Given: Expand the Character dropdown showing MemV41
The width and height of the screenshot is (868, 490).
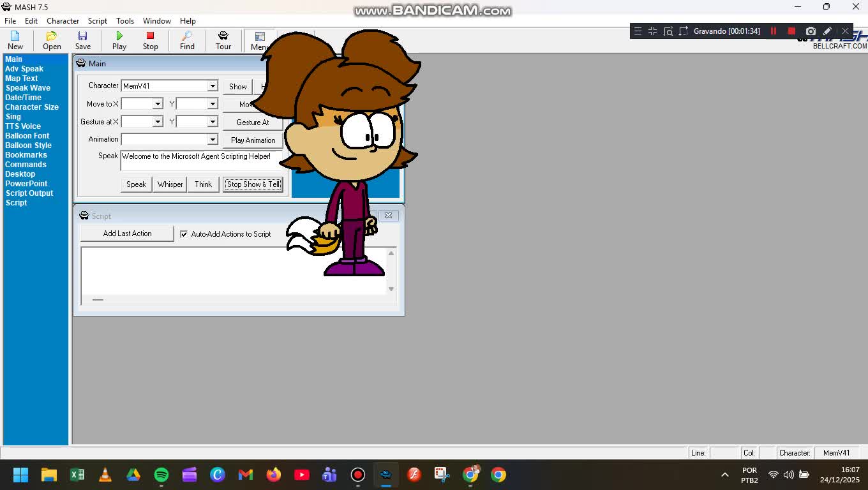Looking at the screenshot, I should point(213,85).
